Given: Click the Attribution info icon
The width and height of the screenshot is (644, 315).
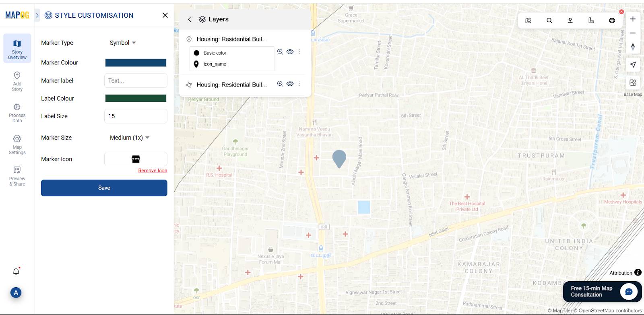Looking at the screenshot, I should (638, 272).
